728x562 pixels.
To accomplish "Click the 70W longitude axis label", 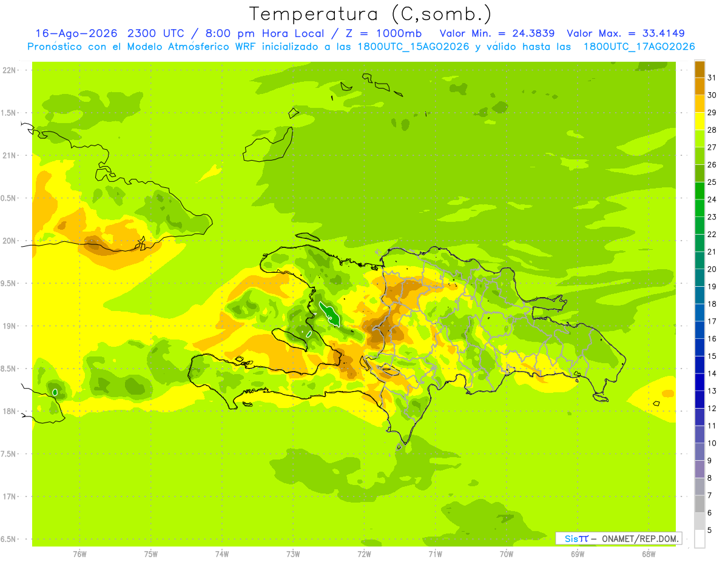I will click(507, 554).
